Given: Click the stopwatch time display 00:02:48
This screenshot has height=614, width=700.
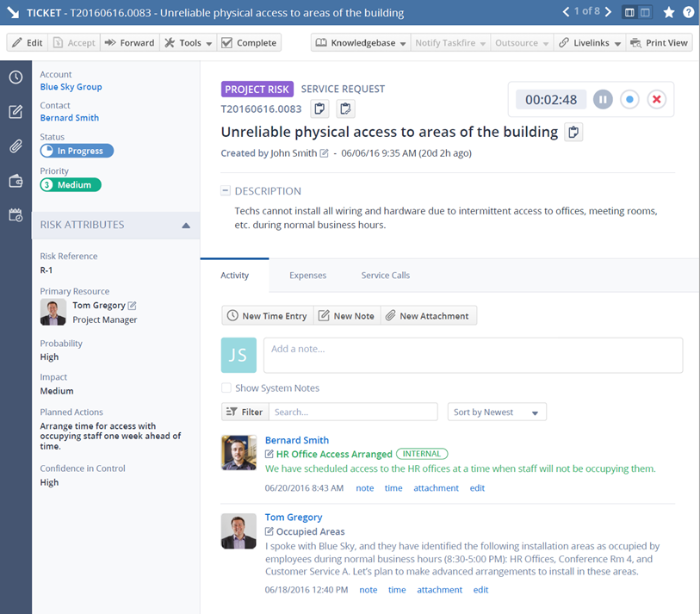Looking at the screenshot, I should pos(551,100).
